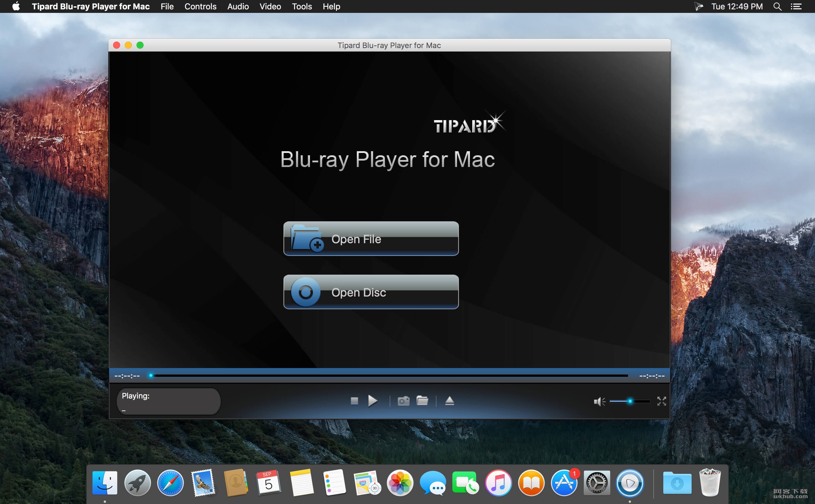Open Spotlight search in menu bar
Image resolution: width=815 pixels, height=504 pixels.
(x=777, y=6)
